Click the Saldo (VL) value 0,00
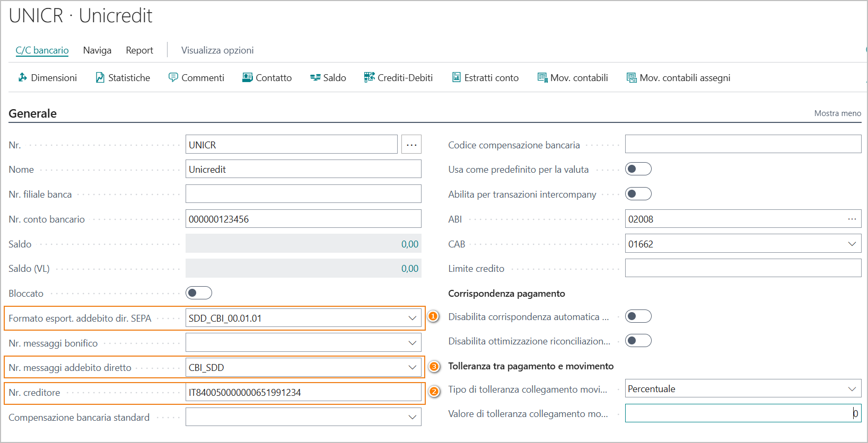The width and height of the screenshot is (868, 443). pos(409,269)
